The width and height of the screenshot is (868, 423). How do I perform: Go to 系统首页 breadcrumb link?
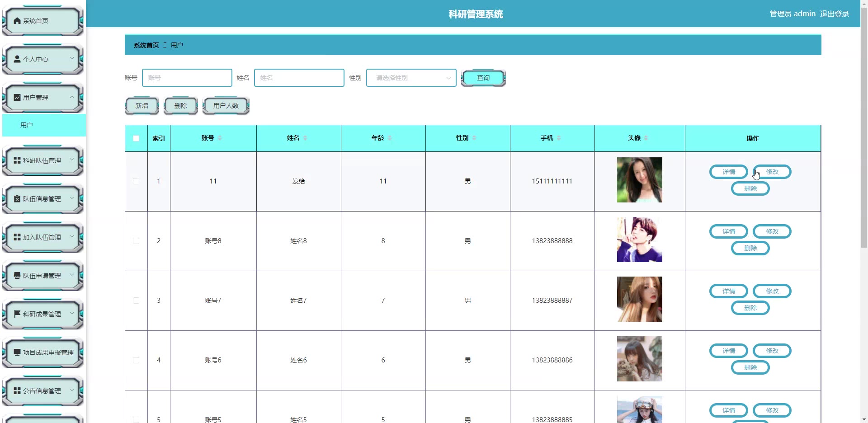click(x=146, y=45)
